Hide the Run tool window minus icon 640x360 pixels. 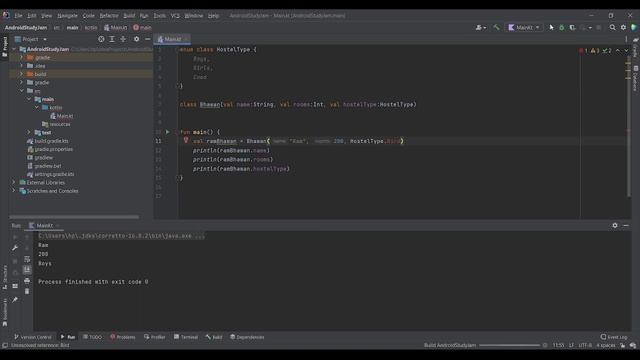[626, 225]
